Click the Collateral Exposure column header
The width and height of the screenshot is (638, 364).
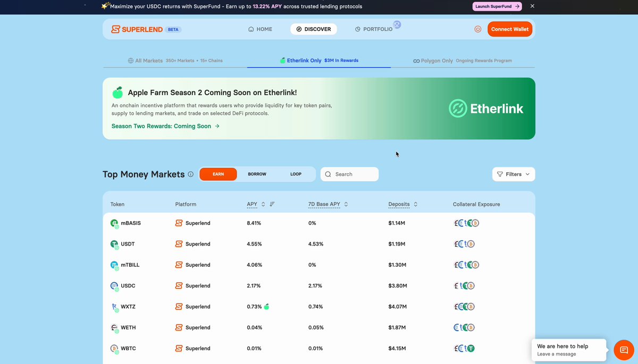(x=476, y=204)
